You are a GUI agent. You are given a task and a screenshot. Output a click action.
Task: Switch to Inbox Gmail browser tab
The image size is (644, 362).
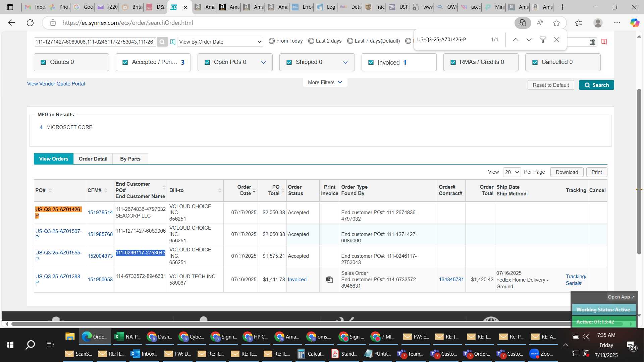[35, 7]
